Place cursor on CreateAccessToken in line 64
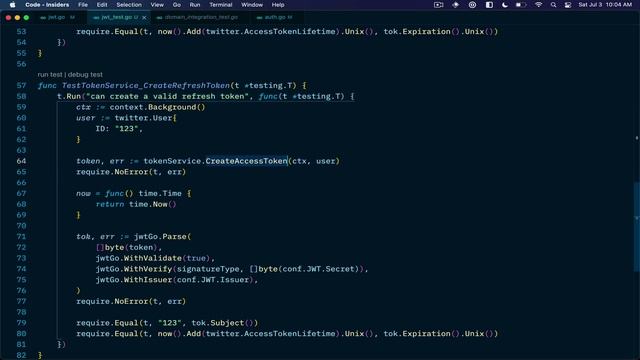Screen dimensions: 640x360 point(246,161)
